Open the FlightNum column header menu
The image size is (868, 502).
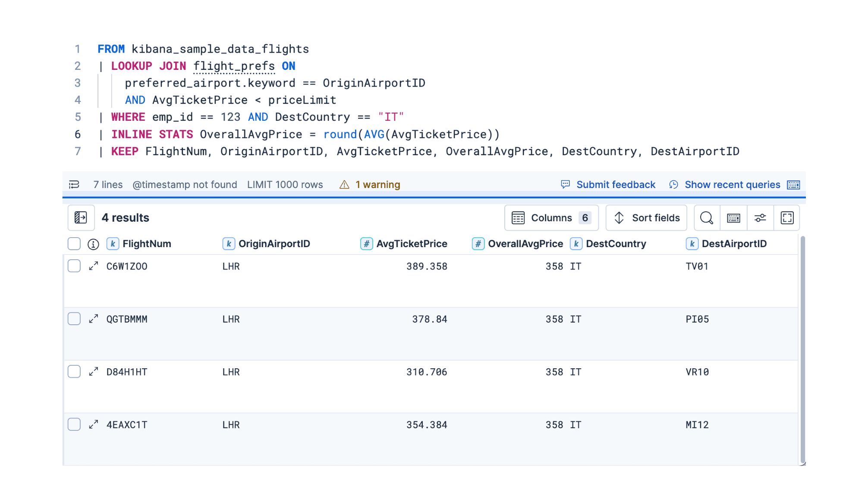(147, 244)
